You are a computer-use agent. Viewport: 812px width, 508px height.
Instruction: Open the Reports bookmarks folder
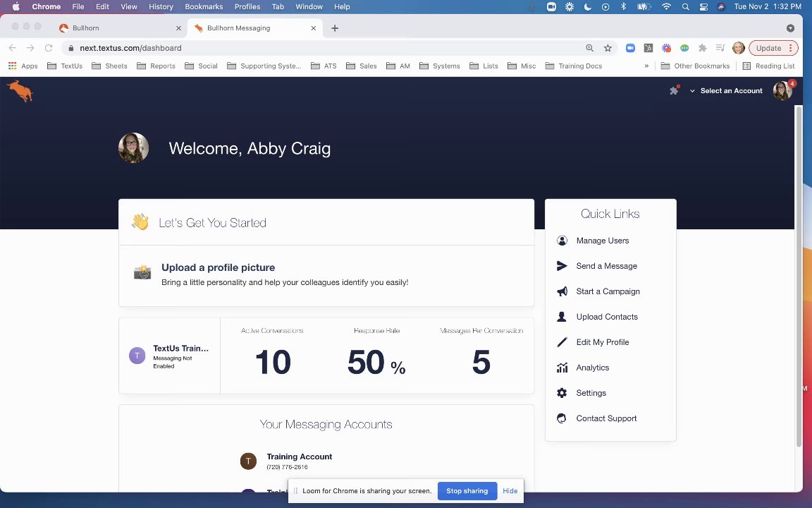[156, 66]
